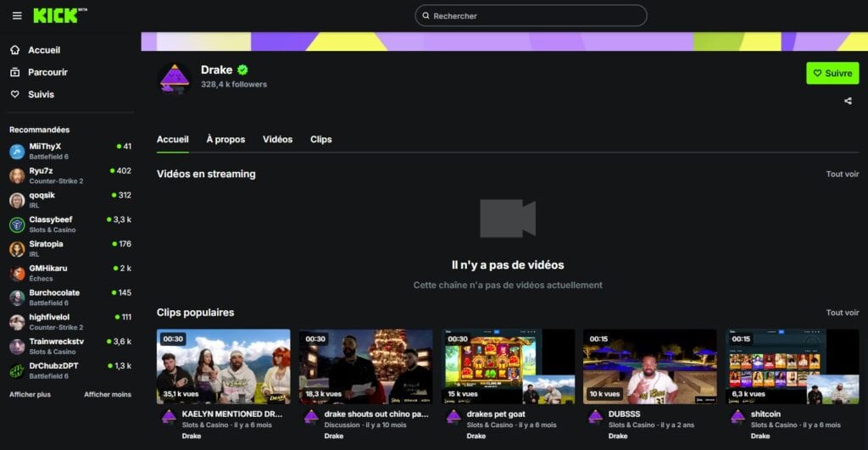This screenshot has height=450, width=868.
Task: Click the DUBSSS clip title
Action: pos(624,414)
